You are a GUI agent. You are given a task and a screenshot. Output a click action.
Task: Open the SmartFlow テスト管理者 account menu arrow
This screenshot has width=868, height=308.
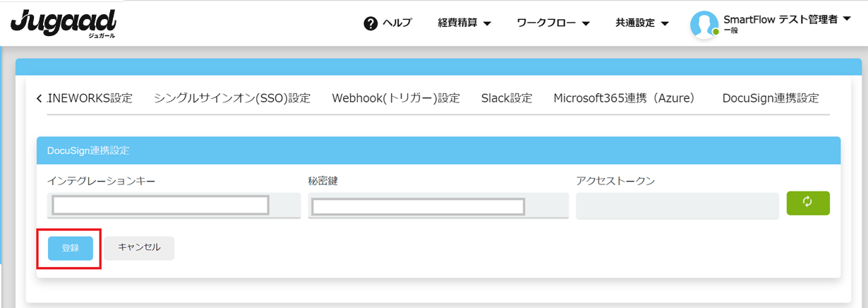[847, 20]
